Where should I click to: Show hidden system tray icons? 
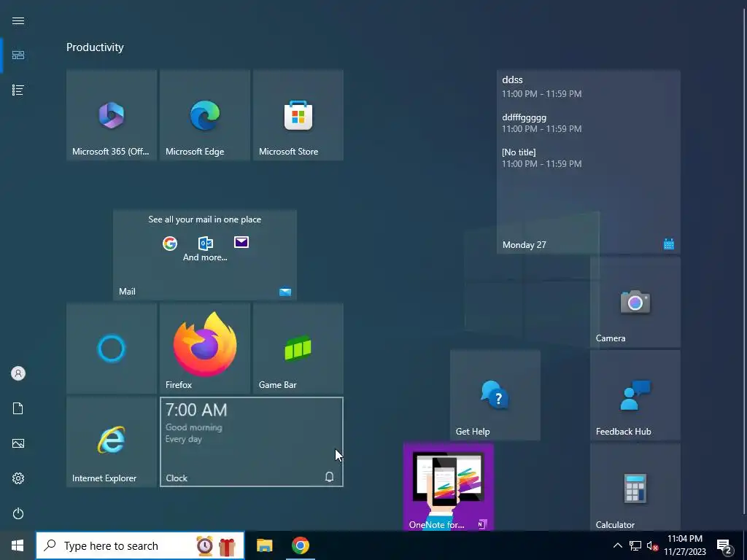tap(617, 545)
